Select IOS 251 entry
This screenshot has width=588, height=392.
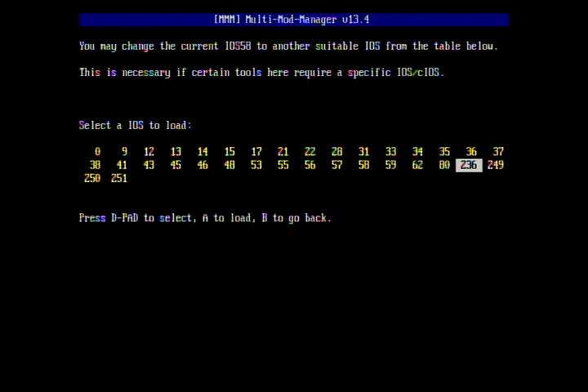[119, 178]
